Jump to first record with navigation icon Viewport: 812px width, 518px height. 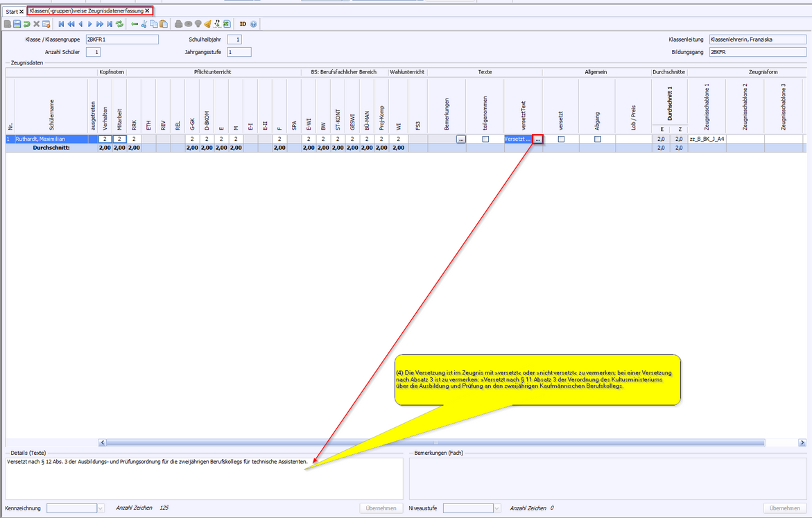[x=61, y=24]
